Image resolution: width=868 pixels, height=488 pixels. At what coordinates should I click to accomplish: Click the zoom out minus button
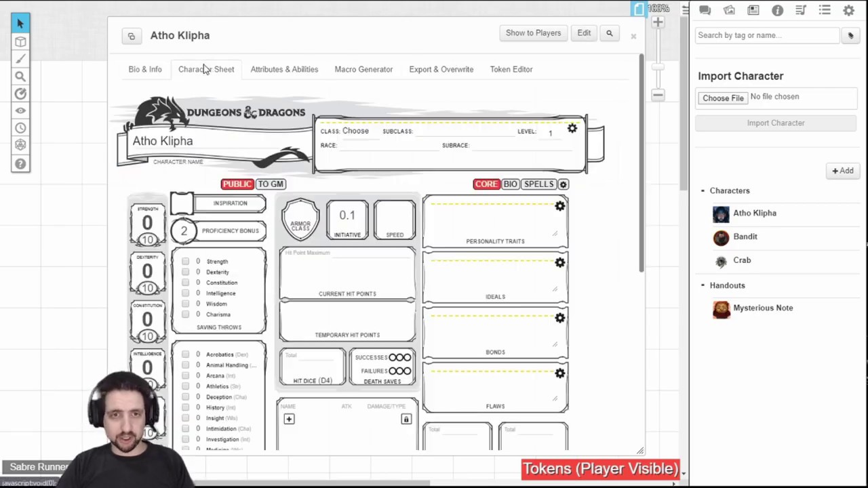[x=658, y=96]
